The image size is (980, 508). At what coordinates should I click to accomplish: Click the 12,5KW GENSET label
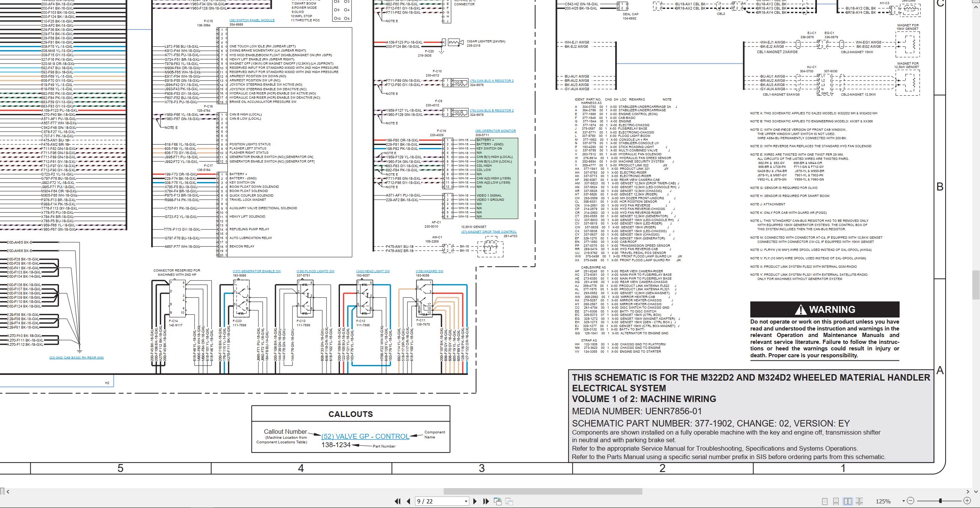(x=474, y=227)
